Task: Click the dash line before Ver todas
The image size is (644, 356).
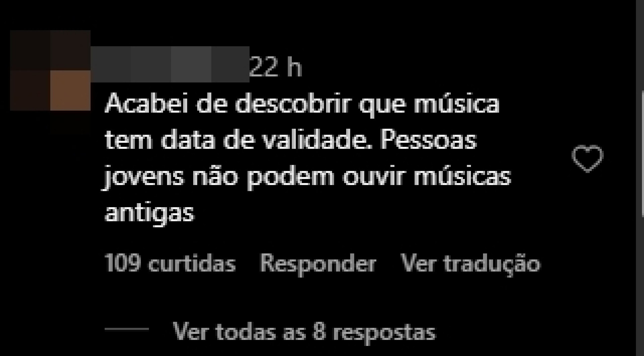Action: point(127,329)
